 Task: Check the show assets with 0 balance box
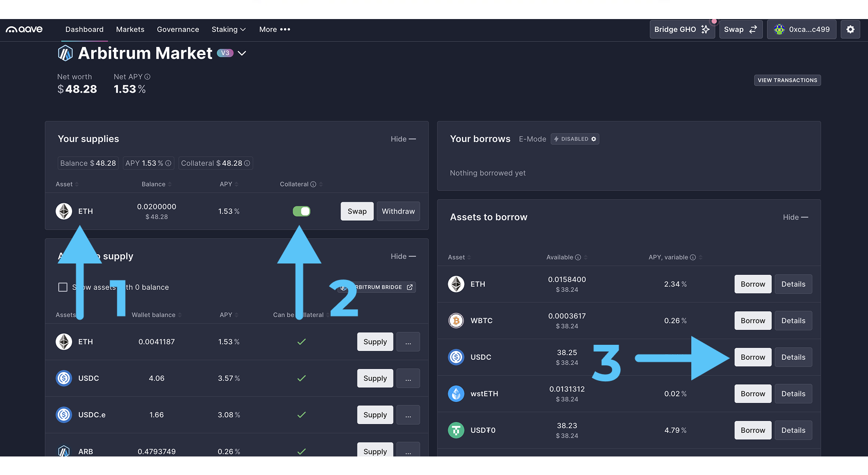pos(63,287)
